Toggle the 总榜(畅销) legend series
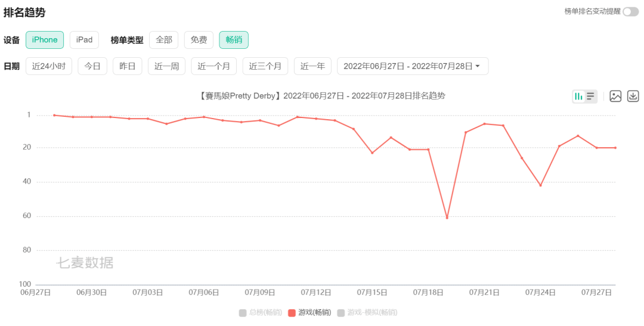 (x=261, y=313)
